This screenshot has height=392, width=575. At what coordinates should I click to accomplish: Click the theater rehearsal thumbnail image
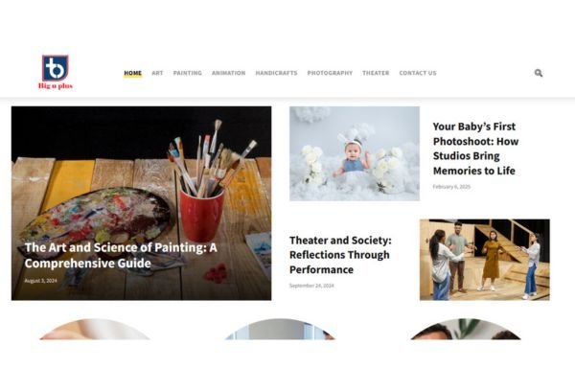pos(484,260)
